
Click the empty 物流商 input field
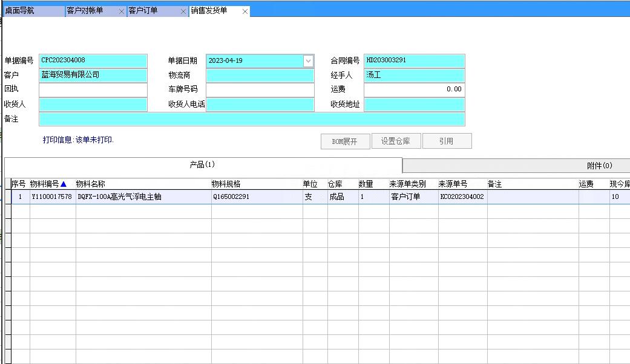[260, 75]
